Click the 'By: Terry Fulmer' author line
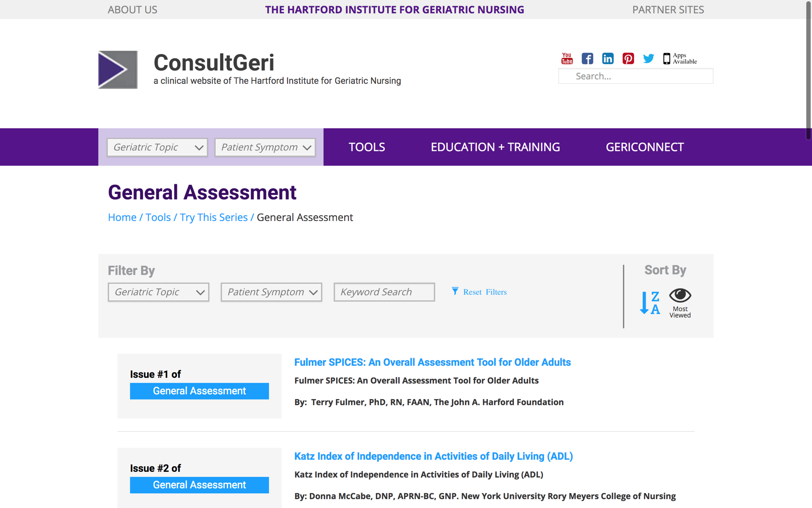812x508 pixels. point(429,402)
